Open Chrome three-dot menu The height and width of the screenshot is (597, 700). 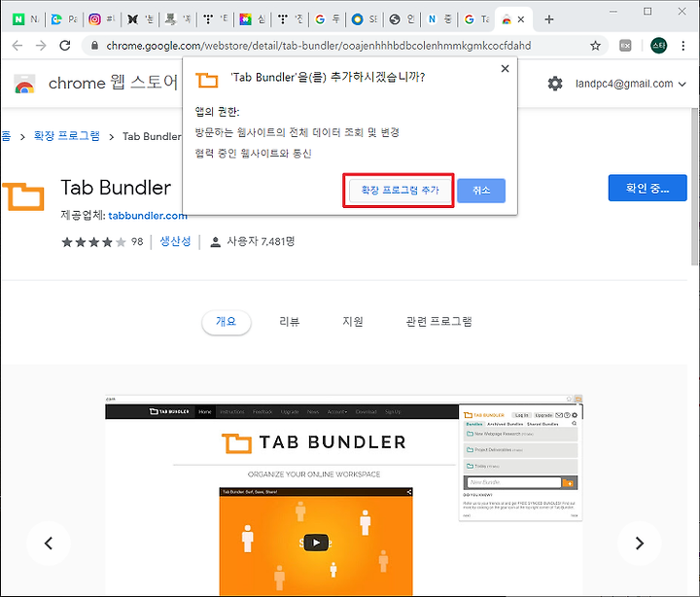pyautogui.click(x=683, y=46)
